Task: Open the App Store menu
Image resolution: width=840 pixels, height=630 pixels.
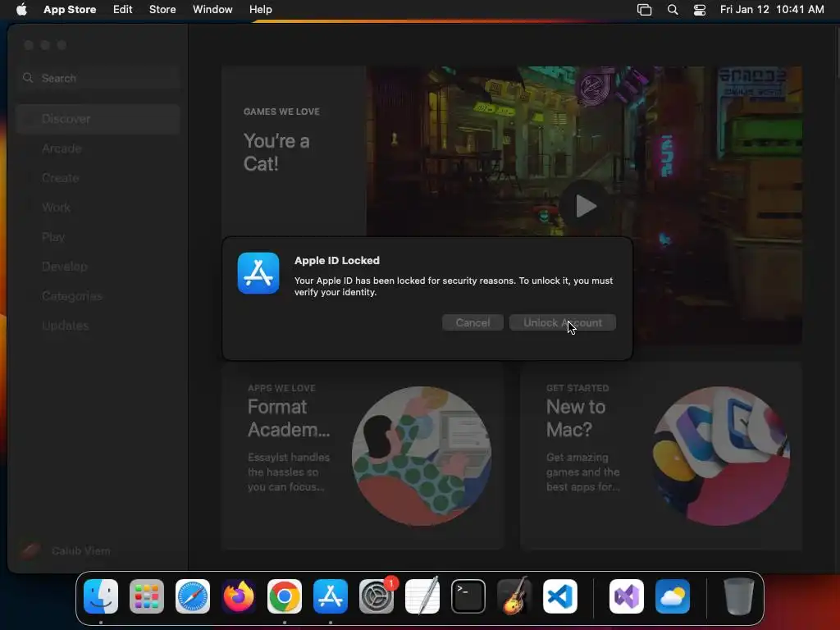Action: (70, 9)
